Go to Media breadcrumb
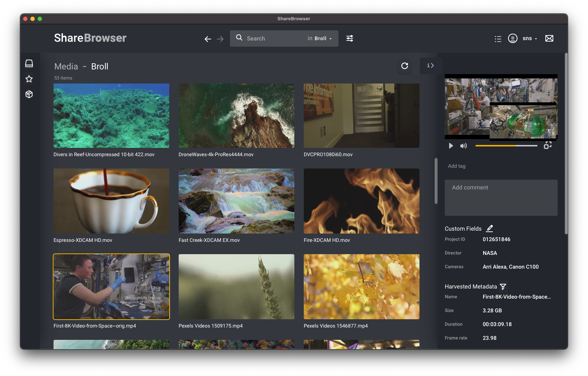588x376 pixels. tap(66, 67)
